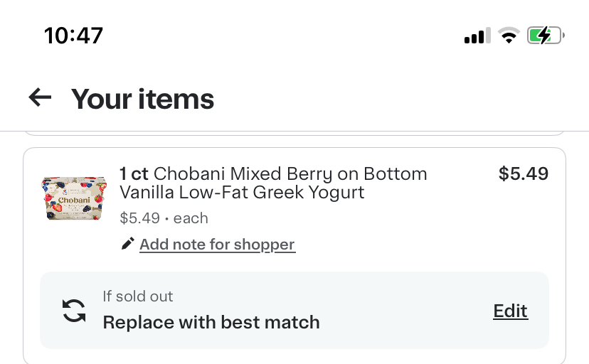Tap the bold $5.49 item total

524,174
